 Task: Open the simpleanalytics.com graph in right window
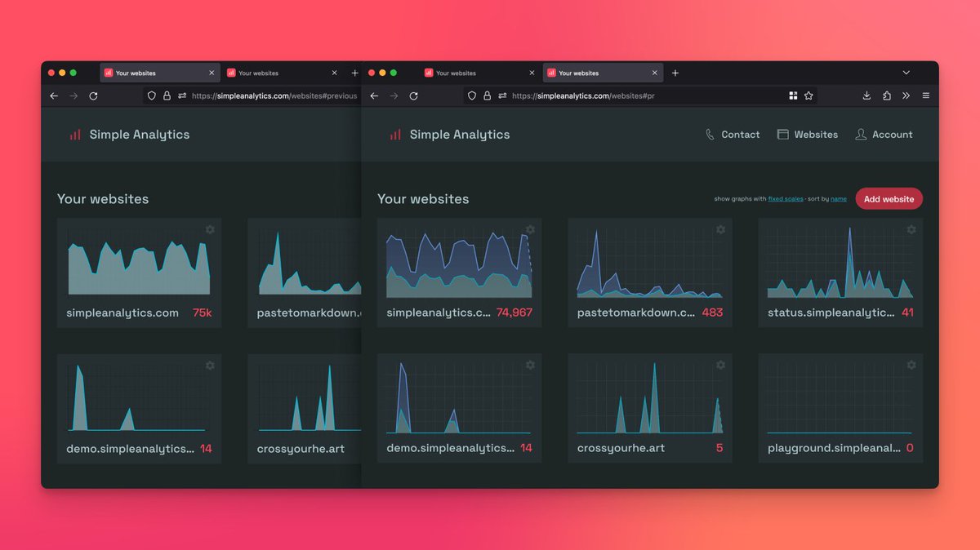pyautogui.click(x=458, y=264)
